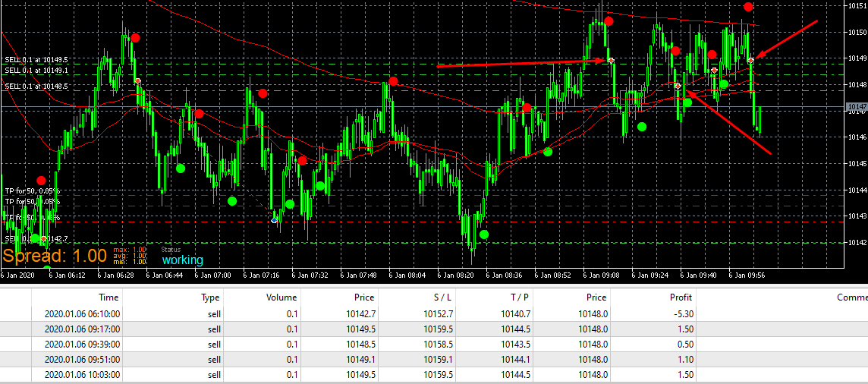Click the take profit value 10140.7
The image size is (868, 384).
[x=515, y=314]
